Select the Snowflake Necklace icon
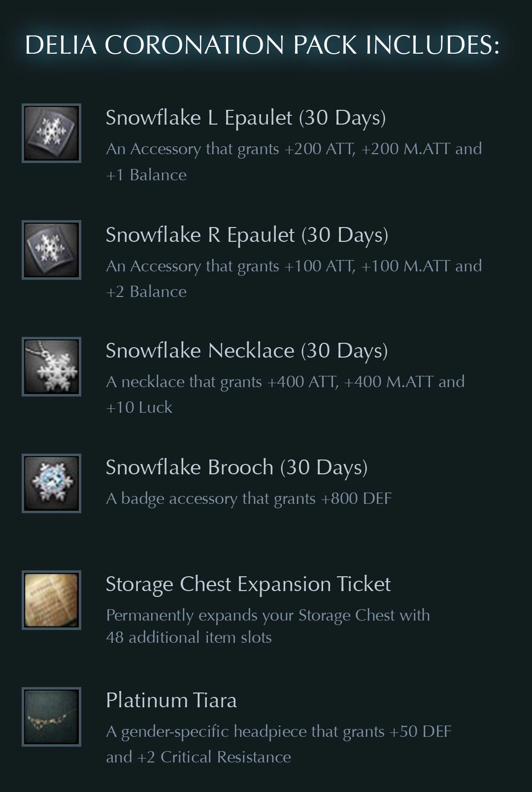The height and width of the screenshot is (792, 532). [x=51, y=366]
